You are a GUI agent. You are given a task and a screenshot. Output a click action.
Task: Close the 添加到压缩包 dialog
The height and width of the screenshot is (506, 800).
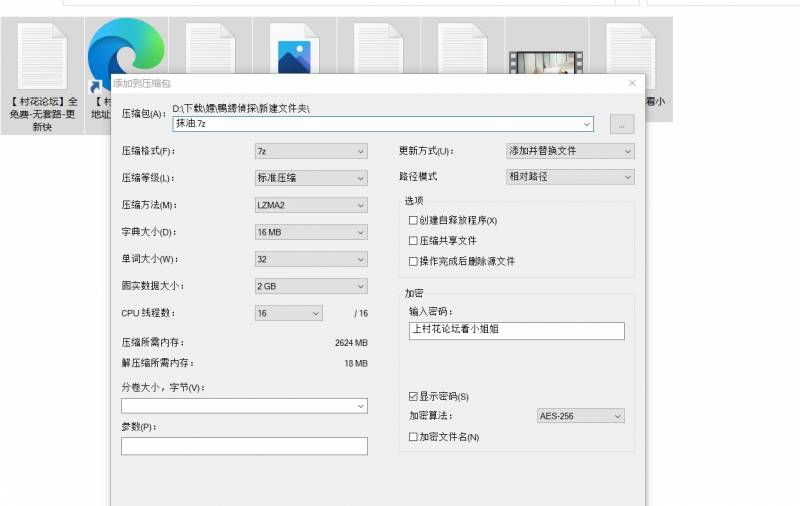coord(632,84)
